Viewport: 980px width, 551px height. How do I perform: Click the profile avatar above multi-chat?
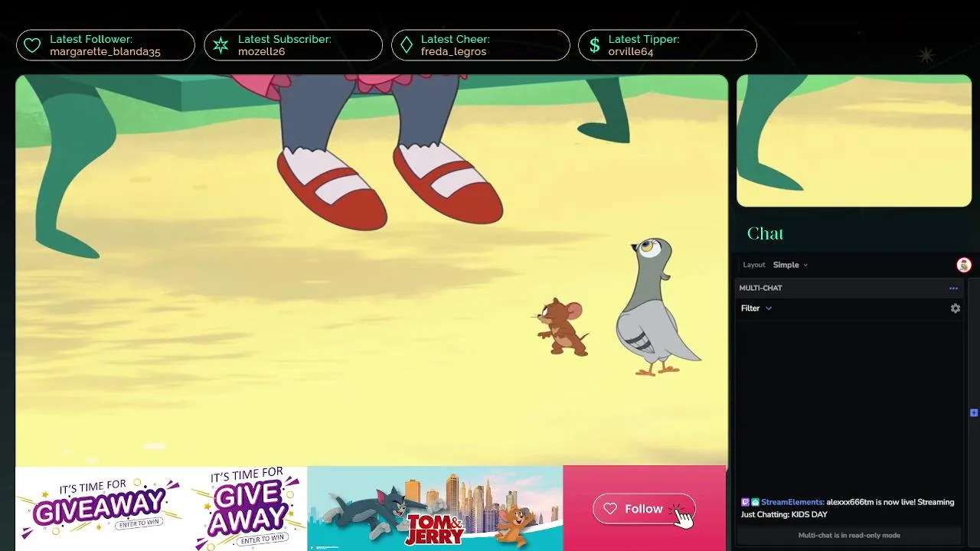[964, 265]
